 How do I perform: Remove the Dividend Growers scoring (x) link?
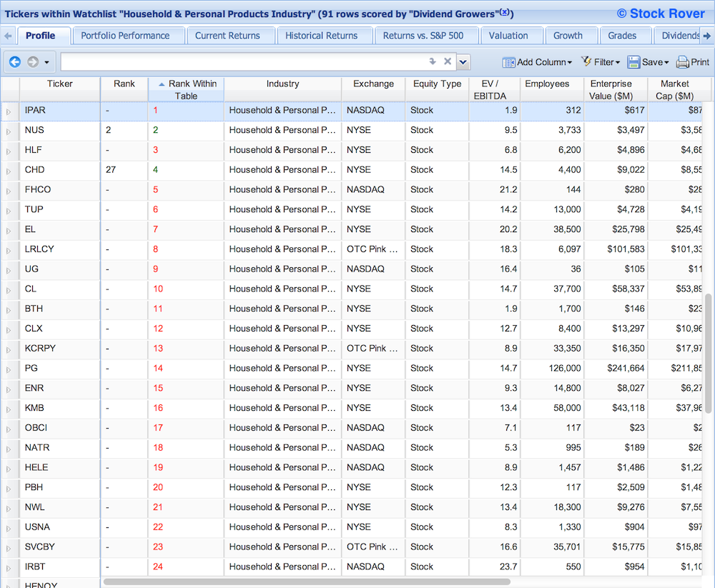[x=504, y=12]
